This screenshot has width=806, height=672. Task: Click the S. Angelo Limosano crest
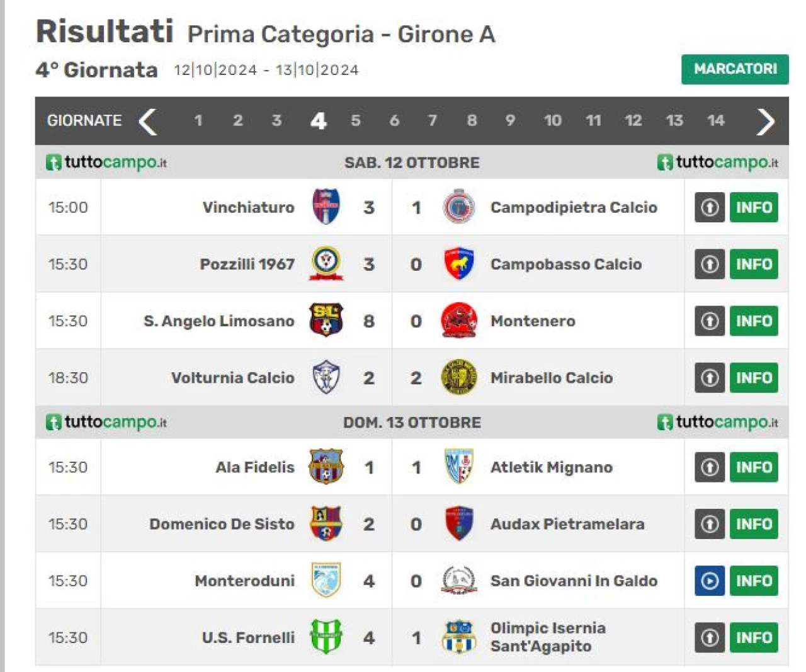326,321
